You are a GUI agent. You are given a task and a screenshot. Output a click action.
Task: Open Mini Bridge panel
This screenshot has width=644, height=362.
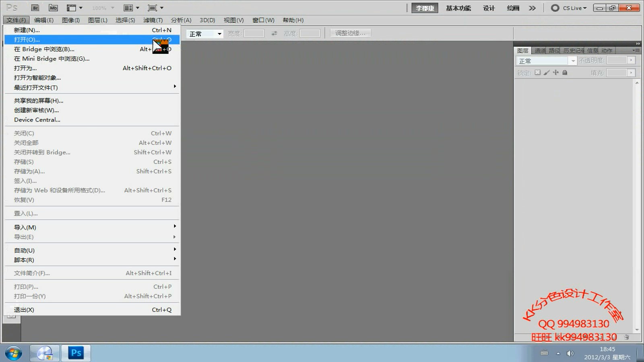coord(53,8)
